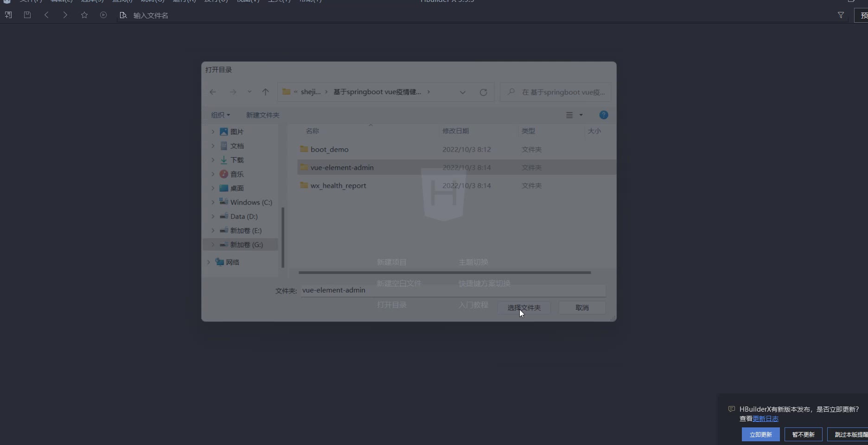Refresh the folder listing in dialog
Image resolution: width=868 pixels, height=445 pixels.
[x=483, y=92]
